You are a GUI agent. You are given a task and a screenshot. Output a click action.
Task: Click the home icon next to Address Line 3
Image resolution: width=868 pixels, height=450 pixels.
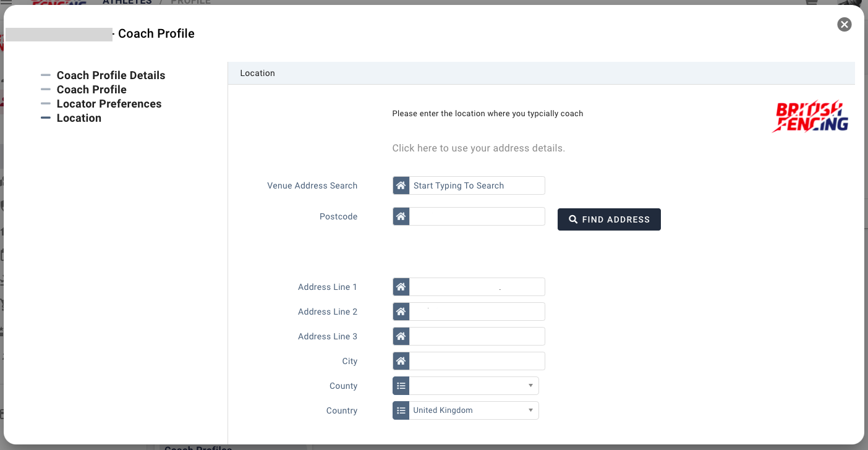pyautogui.click(x=401, y=336)
